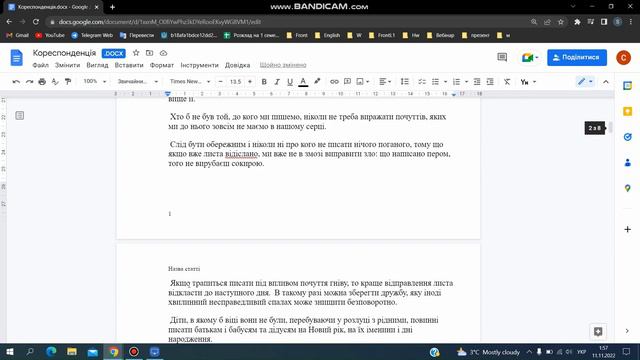Add a comment from the toolbar
This screenshot has height=360, width=640.
pos(347,82)
